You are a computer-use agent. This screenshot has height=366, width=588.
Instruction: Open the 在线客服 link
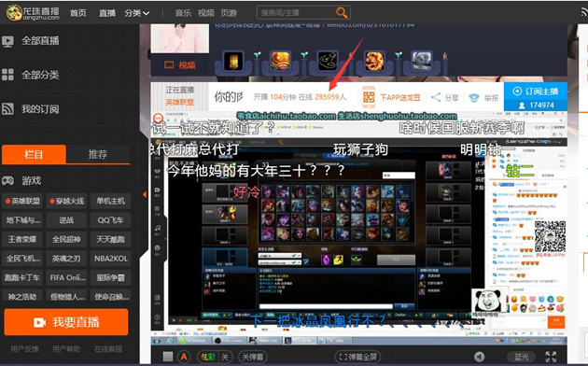[108, 349]
